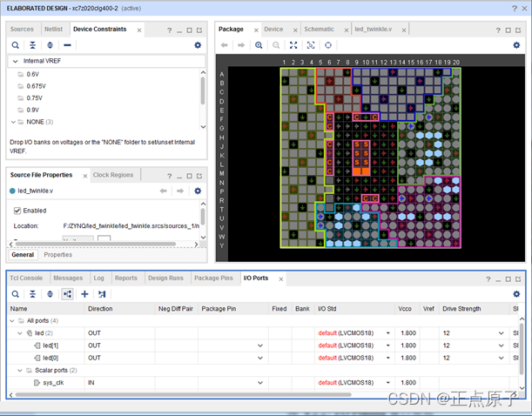Collapse the Scalar ports (2) group
Screen dimensions: 532x416
click(x=20, y=371)
